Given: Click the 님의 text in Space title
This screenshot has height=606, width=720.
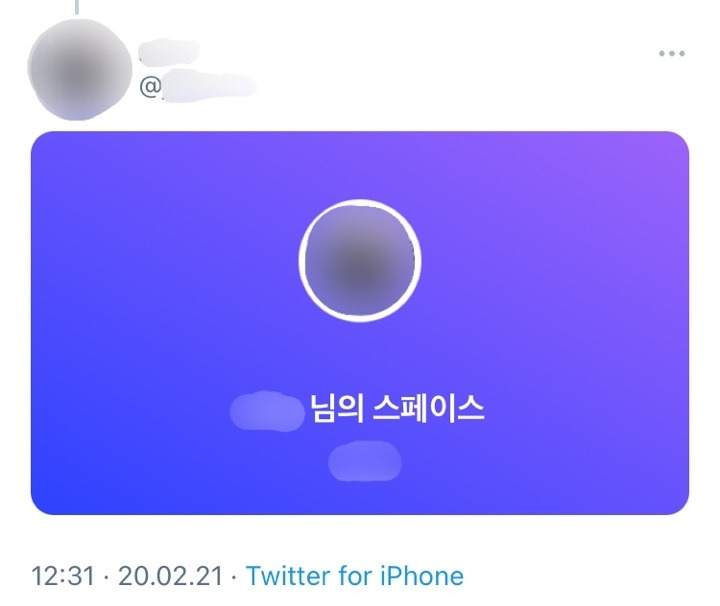Looking at the screenshot, I should click(337, 408).
